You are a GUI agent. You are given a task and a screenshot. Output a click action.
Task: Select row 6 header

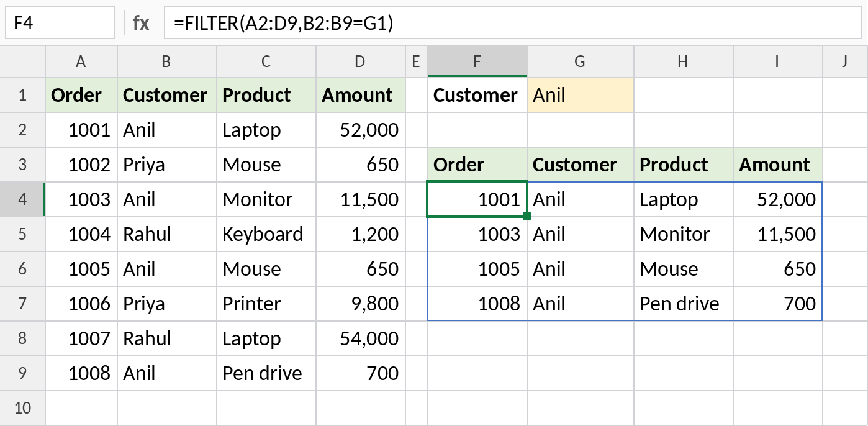pos(22,269)
